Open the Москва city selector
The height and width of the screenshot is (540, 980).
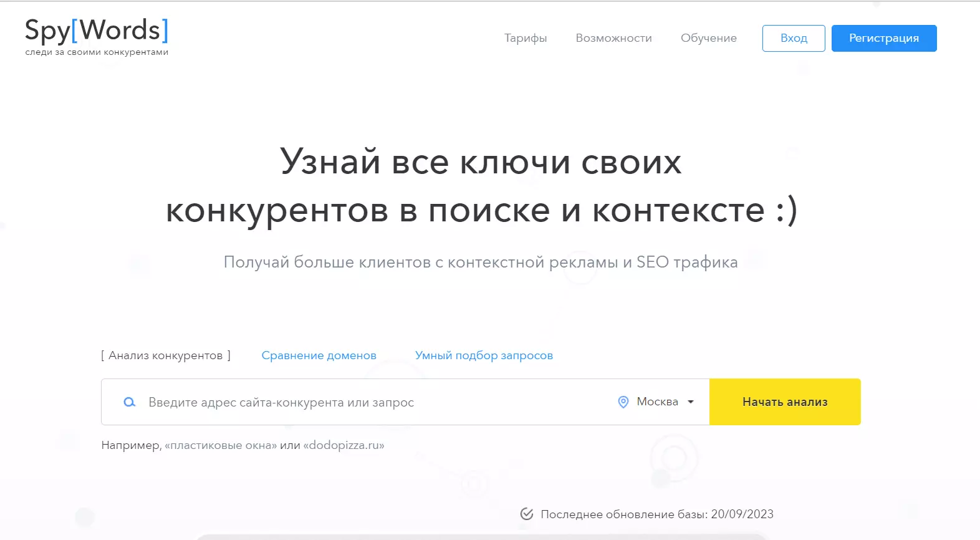click(657, 402)
